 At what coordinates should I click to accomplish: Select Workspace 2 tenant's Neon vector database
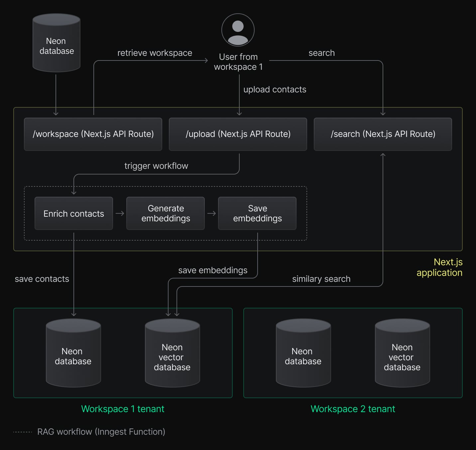point(402,353)
